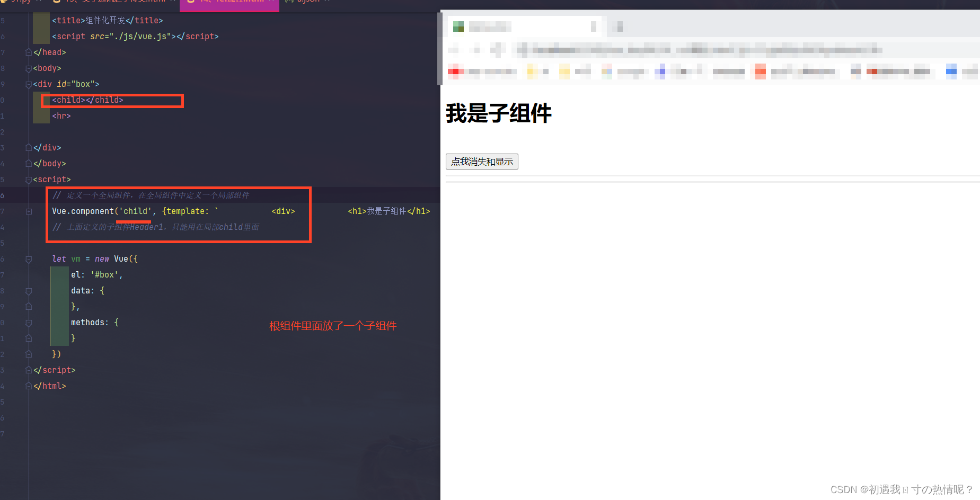Click the el: '#box', line
This screenshot has width=980, height=500.
point(97,274)
